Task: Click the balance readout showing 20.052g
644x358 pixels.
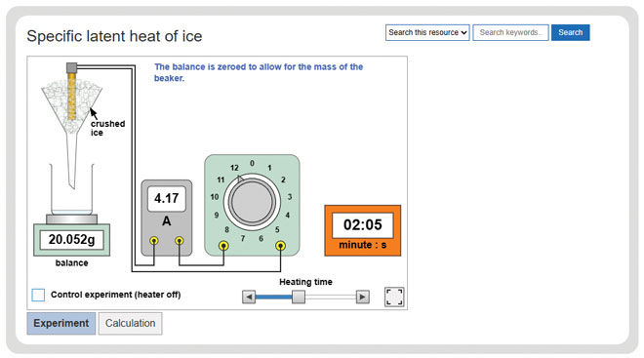Action: coord(71,239)
